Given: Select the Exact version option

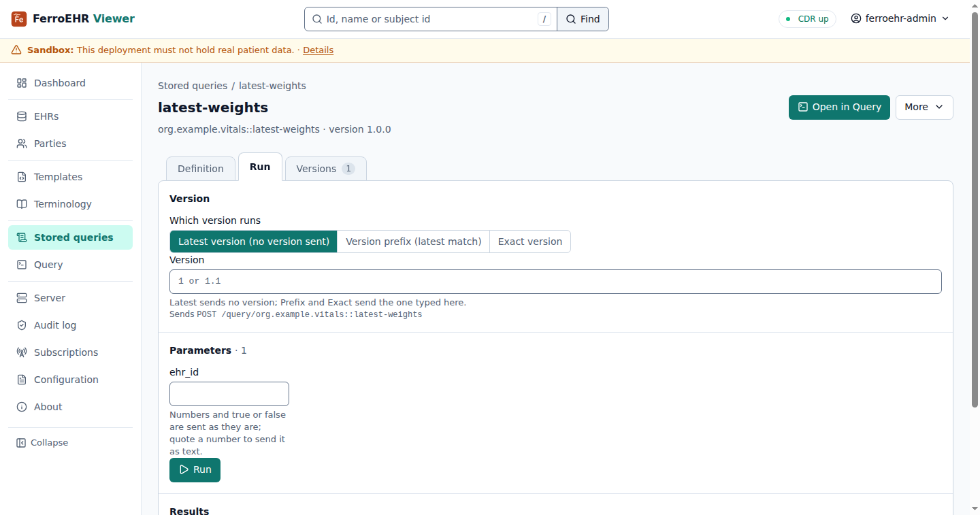Looking at the screenshot, I should [530, 242].
